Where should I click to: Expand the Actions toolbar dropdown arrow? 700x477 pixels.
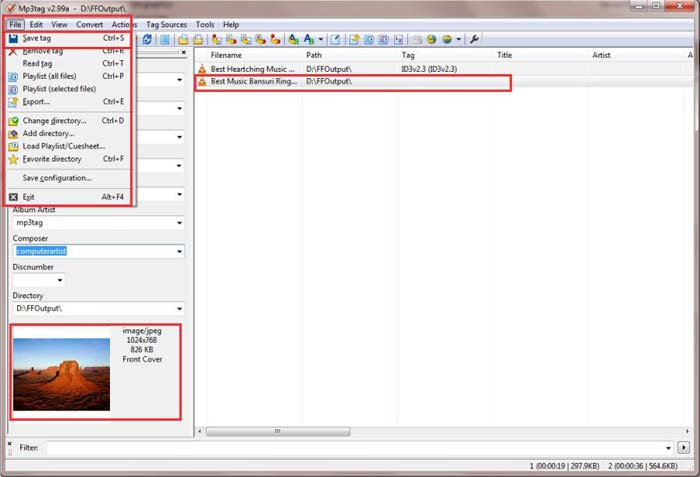tap(321, 39)
